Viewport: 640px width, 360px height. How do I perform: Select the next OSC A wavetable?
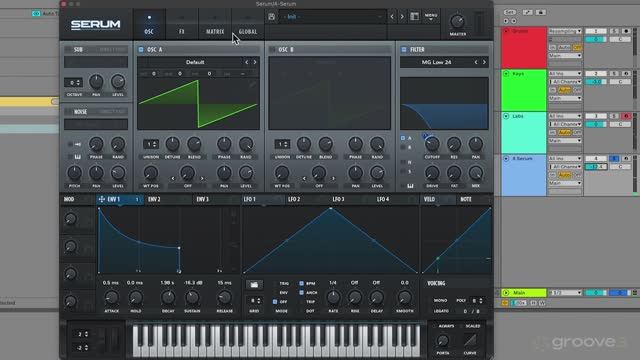(255, 62)
